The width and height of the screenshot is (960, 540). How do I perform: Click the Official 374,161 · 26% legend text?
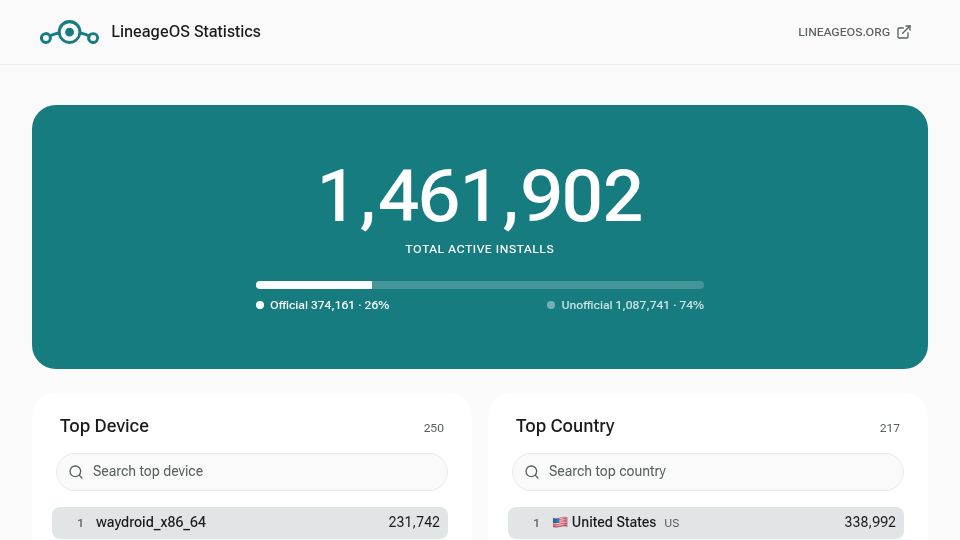329,305
